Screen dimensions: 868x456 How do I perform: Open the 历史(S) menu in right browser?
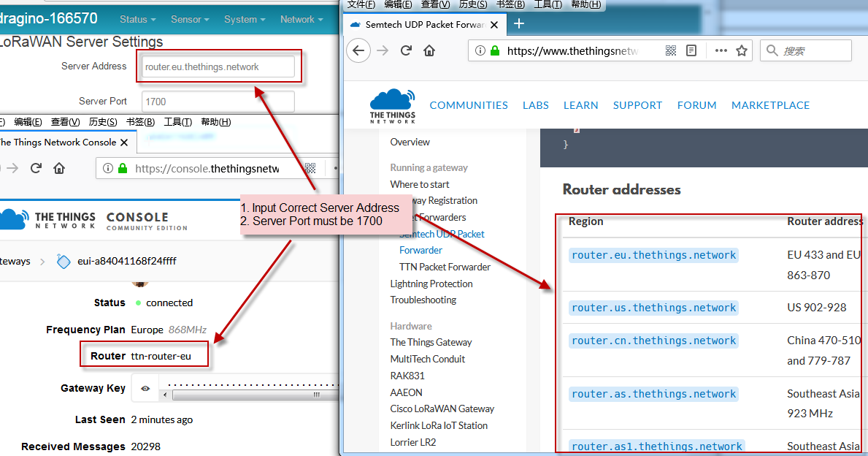point(473,4)
